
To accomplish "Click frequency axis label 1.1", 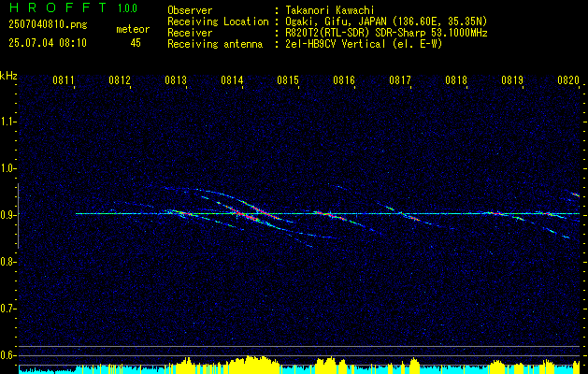I will point(7,122).
